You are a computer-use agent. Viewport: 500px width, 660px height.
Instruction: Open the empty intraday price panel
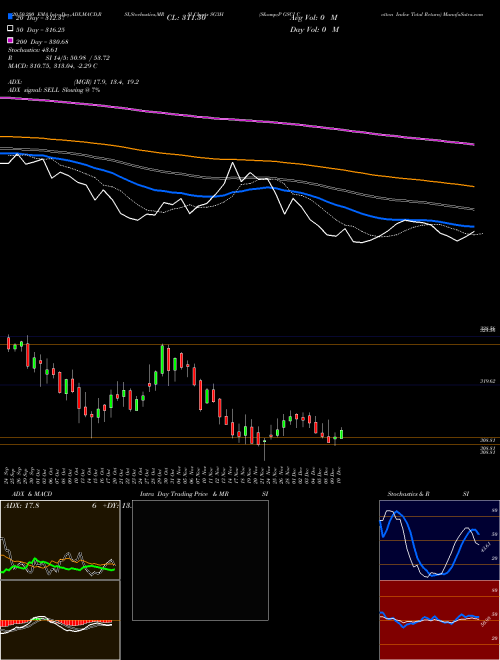coord(200,560)
